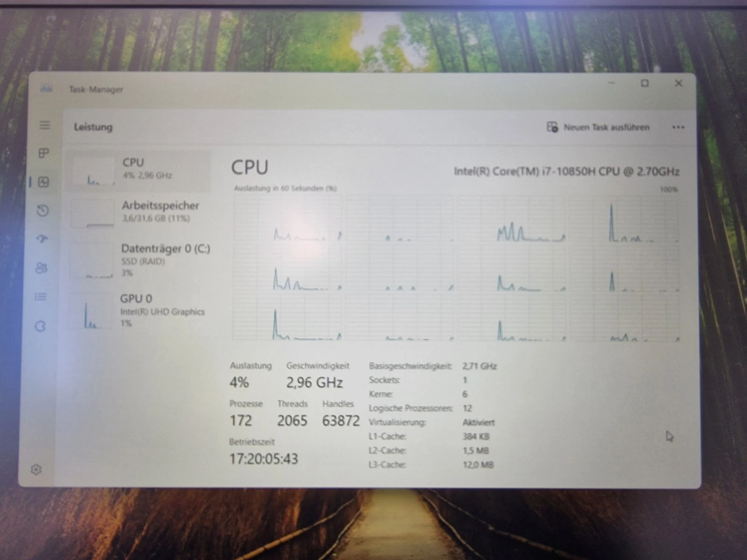Click the Threads count '2065'
Screen dimensions: 747x560
(292, 420)
